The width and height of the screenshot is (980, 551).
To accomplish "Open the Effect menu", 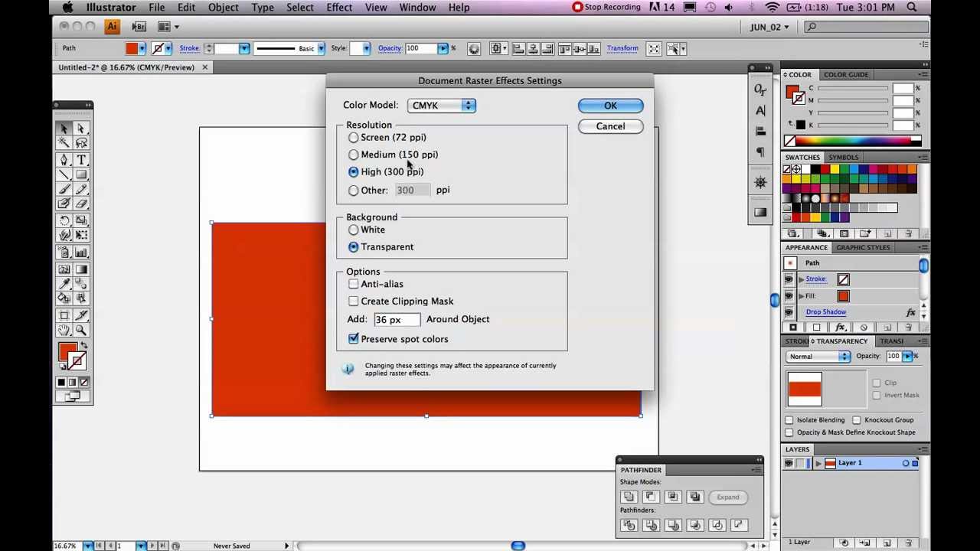I will point(339,8).
